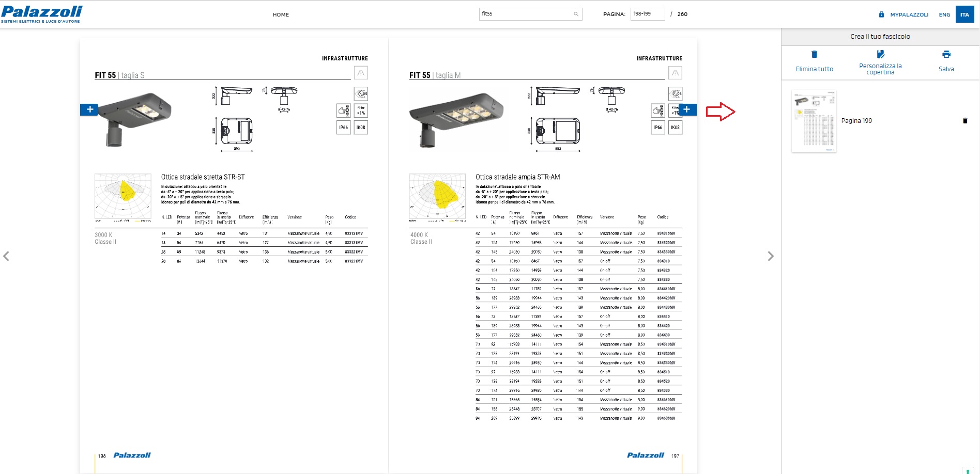Add the left page with the plus button
Screen dimensions: 980x474
89,109
